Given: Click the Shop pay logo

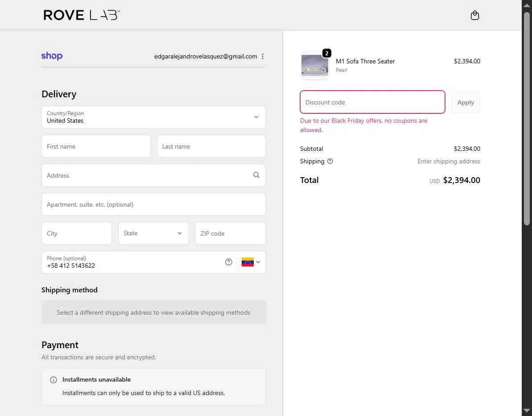Looking at the screenshot, I should (52, 56).
